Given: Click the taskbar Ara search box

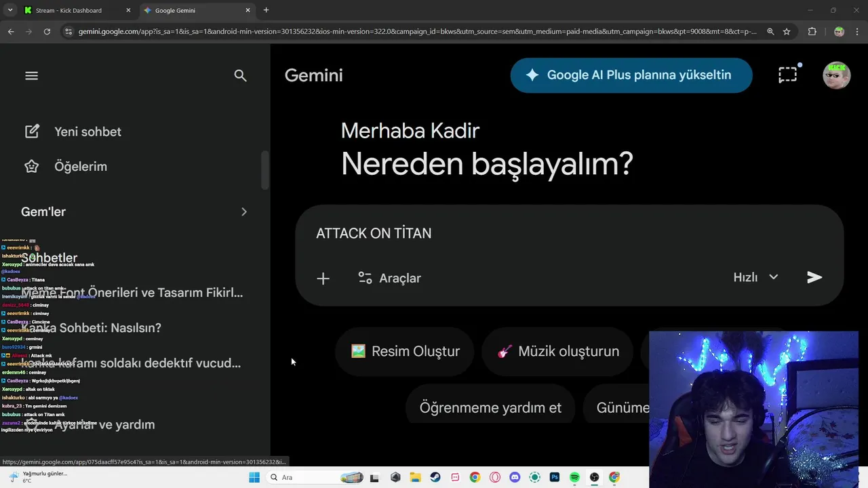Looking at the screenshot, I should [315, 477].
